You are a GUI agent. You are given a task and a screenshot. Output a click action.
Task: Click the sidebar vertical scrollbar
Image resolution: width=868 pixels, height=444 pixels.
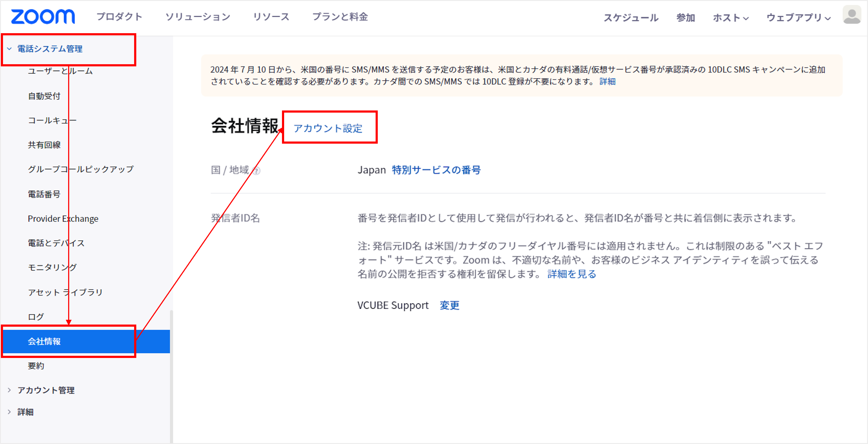(171, 376)
